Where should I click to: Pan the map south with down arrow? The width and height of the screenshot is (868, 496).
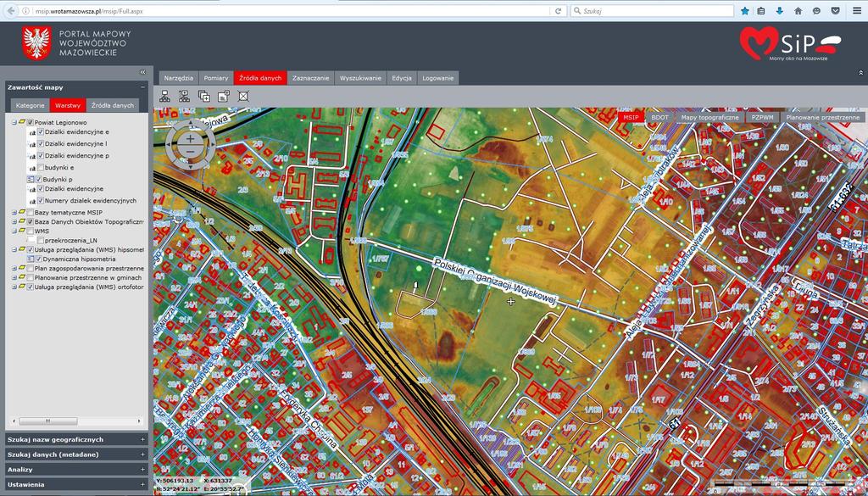191,166
